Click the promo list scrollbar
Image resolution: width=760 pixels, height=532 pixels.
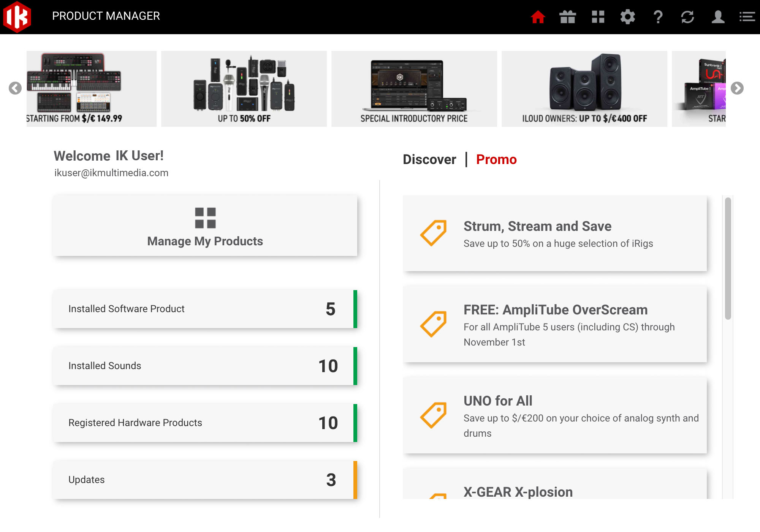pos(728,258)
